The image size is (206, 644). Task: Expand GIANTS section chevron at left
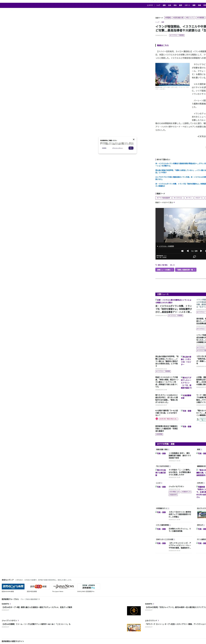10,604
